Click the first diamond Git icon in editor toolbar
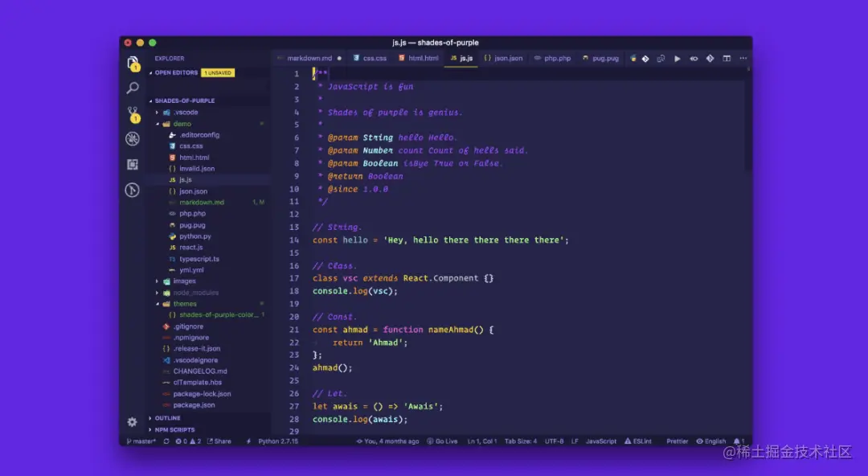 pyautogui.click(x=645, y=59)
